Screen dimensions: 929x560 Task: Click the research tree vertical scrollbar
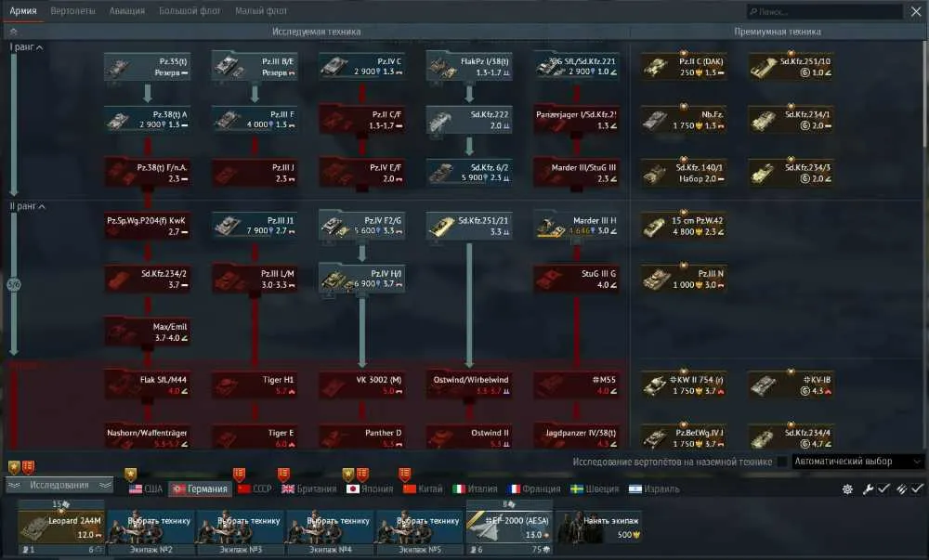pyautogui.click(x=925, y=95)
